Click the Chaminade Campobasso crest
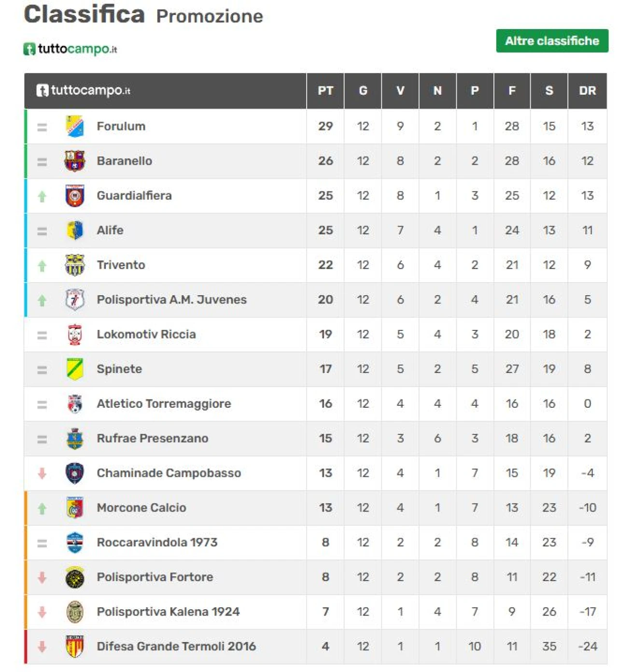The height and width of the screenshot is (672, 618). [75, 473]
